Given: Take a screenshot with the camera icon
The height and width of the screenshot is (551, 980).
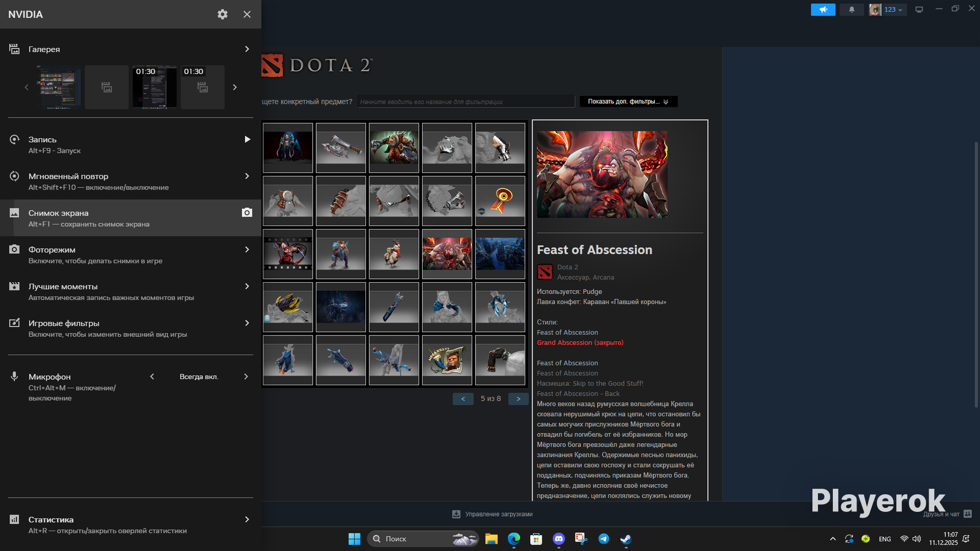Looking at the screenshot, I should [247, 213].
